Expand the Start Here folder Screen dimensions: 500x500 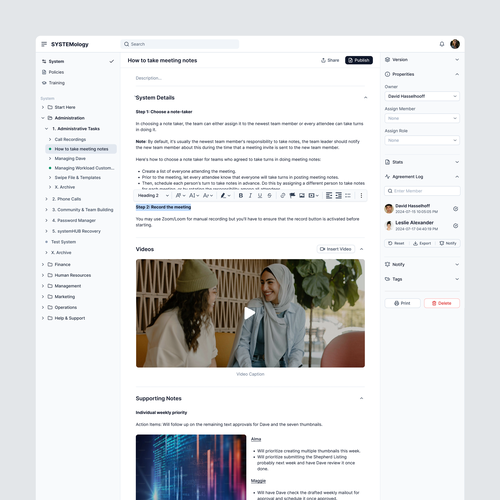[x=43, y=107]
